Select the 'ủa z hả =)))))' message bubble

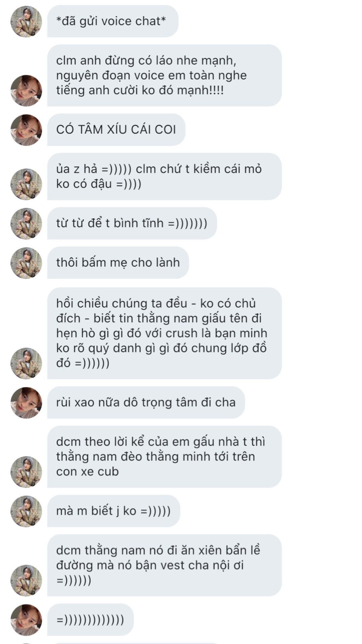[164, 176]
